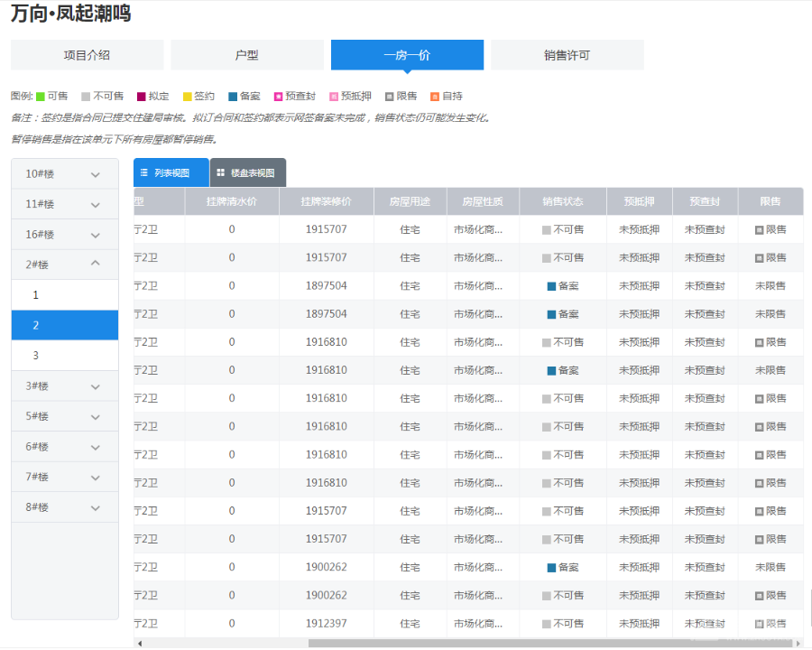
Task: Click the 限售 column header
Action: (770, 201)
